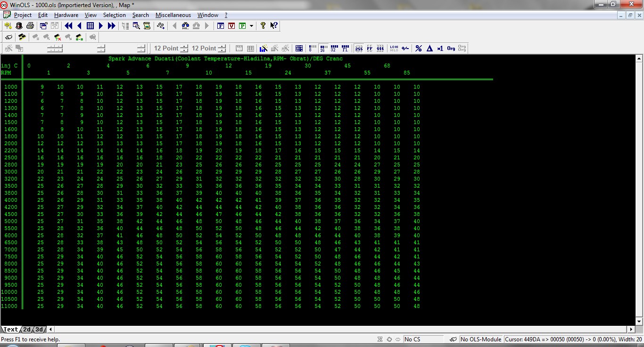The image size is (644, 347).
Task: Switch to the 2d view tab
Action: click(27, 330)
